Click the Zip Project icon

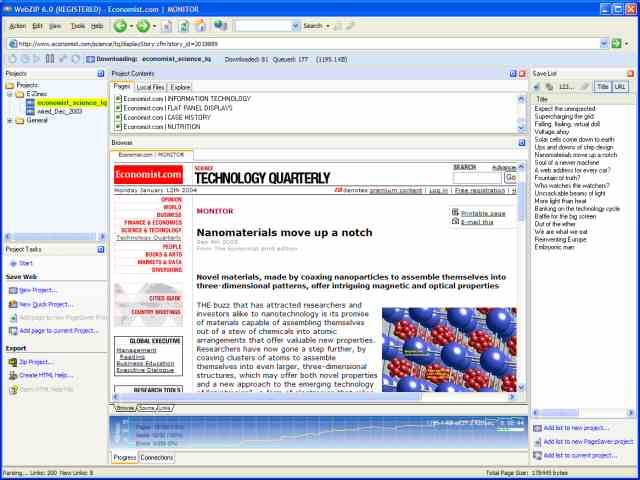[13, 362]
